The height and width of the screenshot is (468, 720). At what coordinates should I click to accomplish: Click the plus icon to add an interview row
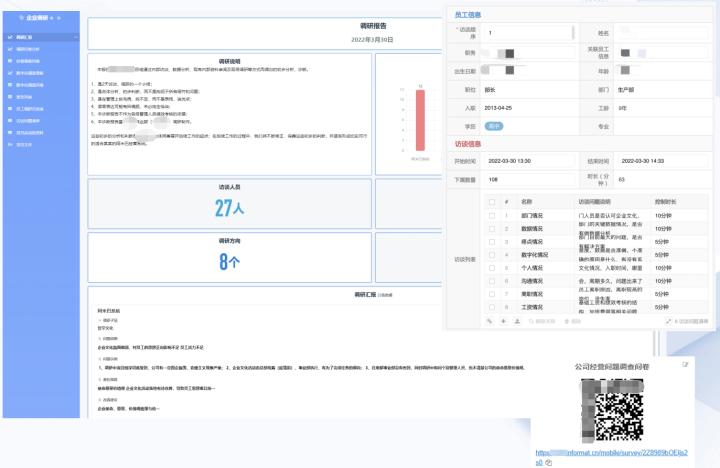click(504, 321)
